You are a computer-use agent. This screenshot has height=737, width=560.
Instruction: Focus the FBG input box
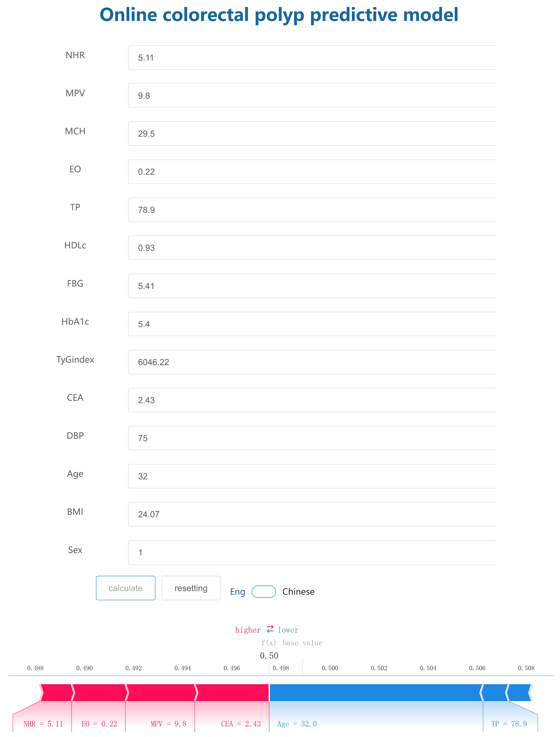click(x=312, y=286)
